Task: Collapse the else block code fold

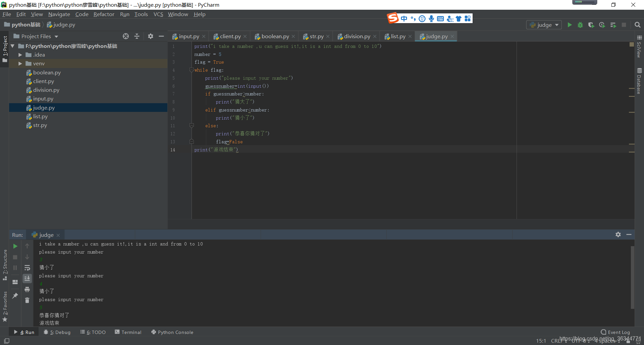Action: coord(192,126)
